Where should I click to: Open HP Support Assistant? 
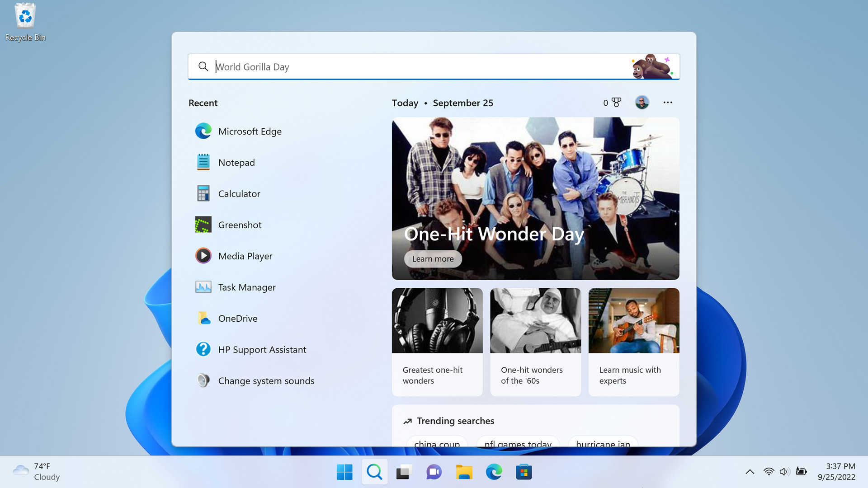click(x=262, y=350)
